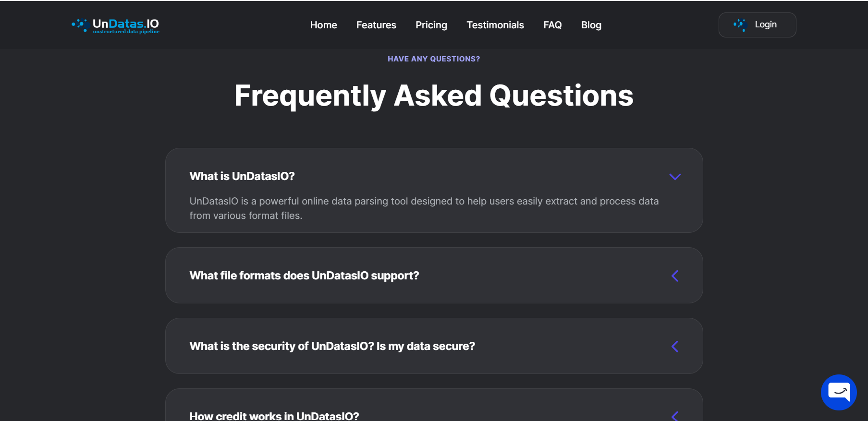Viewport: 868px width, 421px height.
Task: Expand the security question chevron
Action: (675, 347)
